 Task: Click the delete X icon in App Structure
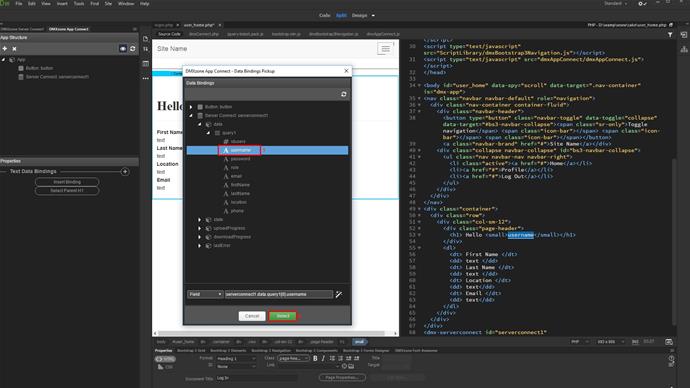click(x=15, y=48)
